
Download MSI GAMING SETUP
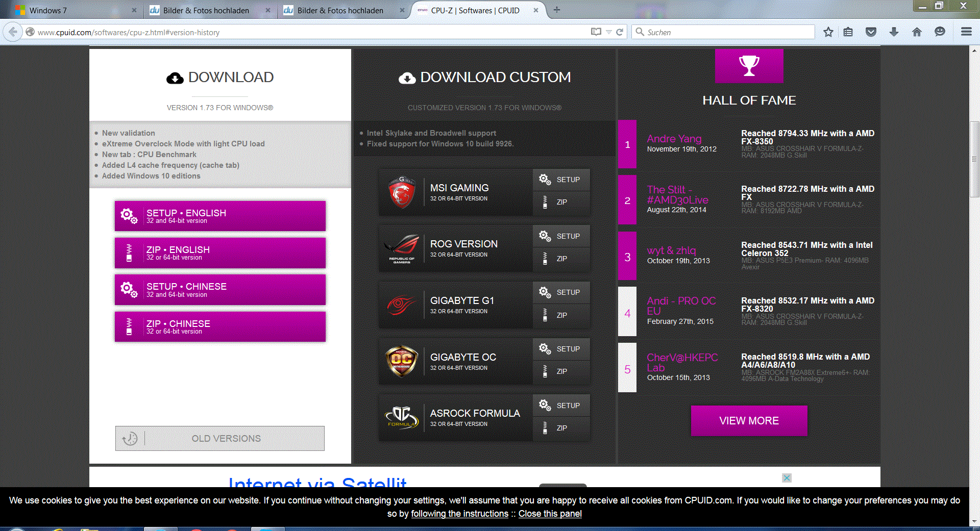coord(561,180)
